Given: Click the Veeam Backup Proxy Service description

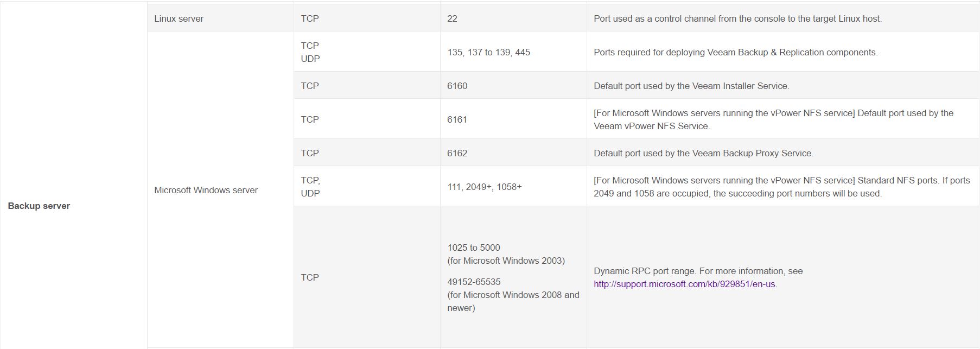Looking at the screenshot, I should [703, 153].
